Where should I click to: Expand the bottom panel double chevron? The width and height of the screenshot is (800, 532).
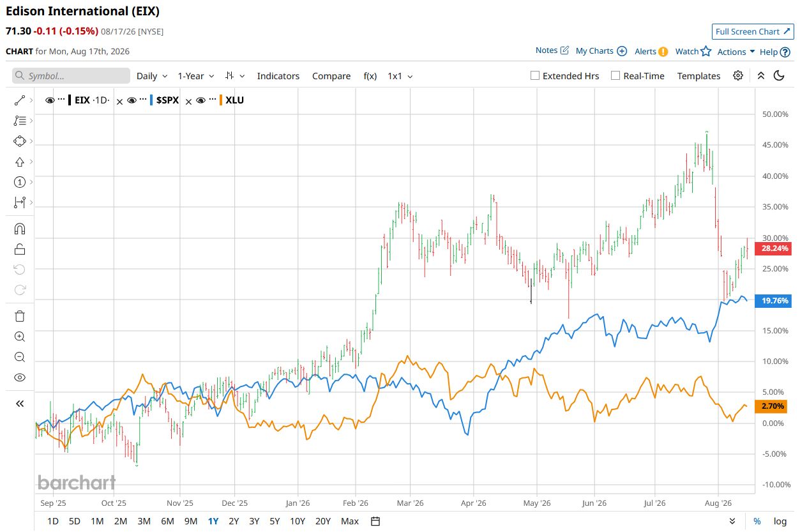tap(732, 521)
